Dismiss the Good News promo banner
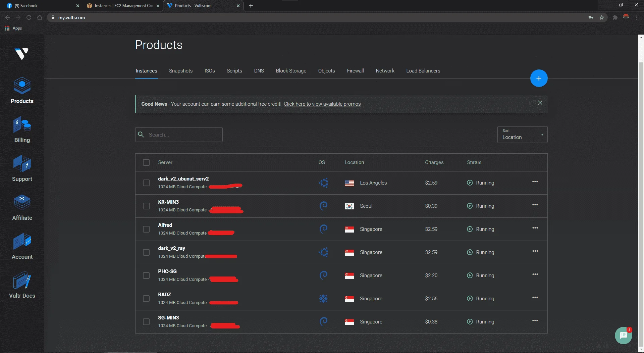The height and width of the screenshot is (353, 644). click(x=540, y=103)
